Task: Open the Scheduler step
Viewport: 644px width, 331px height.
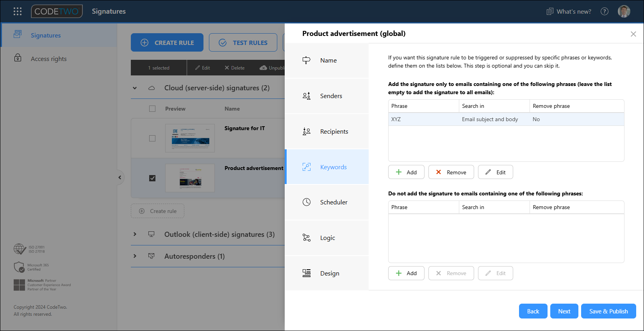Action: pos(326,202)
